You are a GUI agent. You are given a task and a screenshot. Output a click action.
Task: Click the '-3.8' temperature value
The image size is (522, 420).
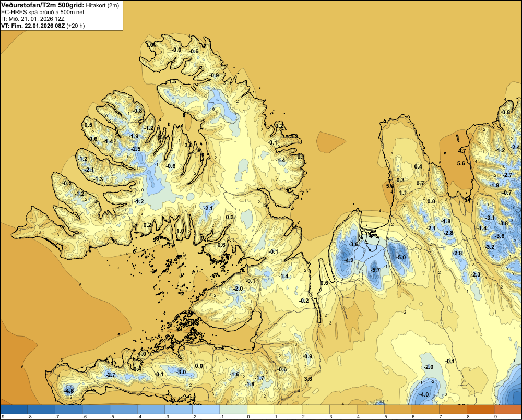click(x=504, y=223)
